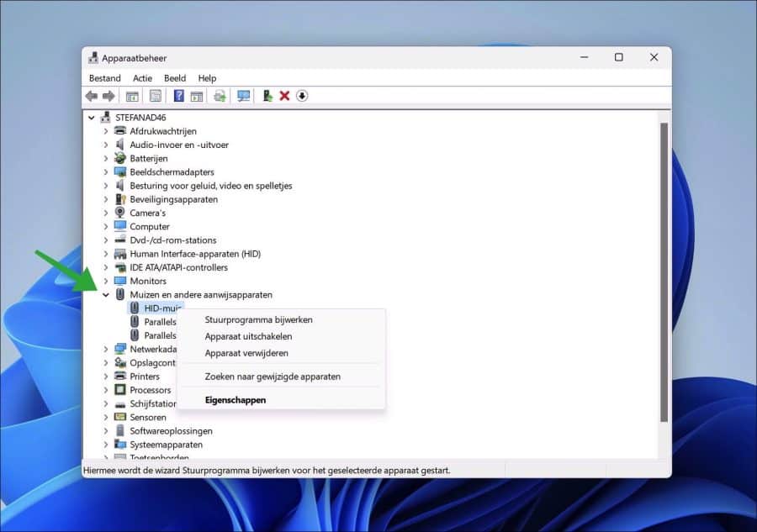Select the STEFANAD46 computer name

[140, 117]
